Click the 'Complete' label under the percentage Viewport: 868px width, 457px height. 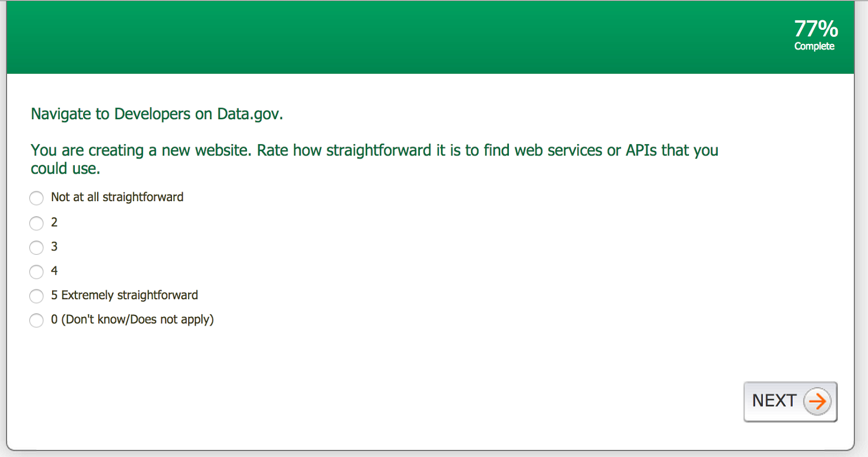814,47
